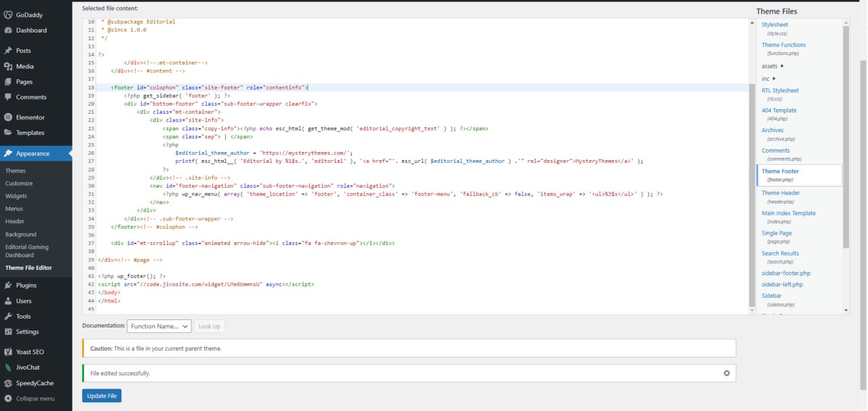Viewport: 868px width, 411px height.
Task: Click the wp_nav_menu code line 31
Action: click(412, 194)
